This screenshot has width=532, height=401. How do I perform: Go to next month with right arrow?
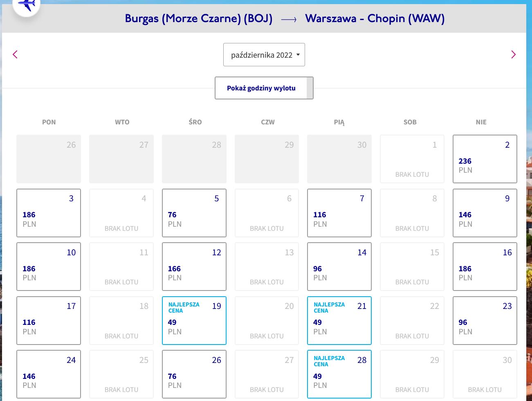click(x=513, y=54)
